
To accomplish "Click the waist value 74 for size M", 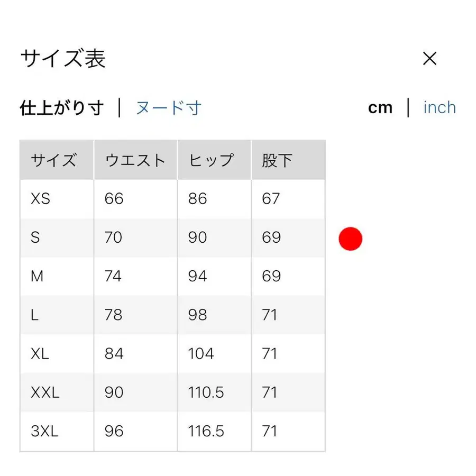I will 113,276.
